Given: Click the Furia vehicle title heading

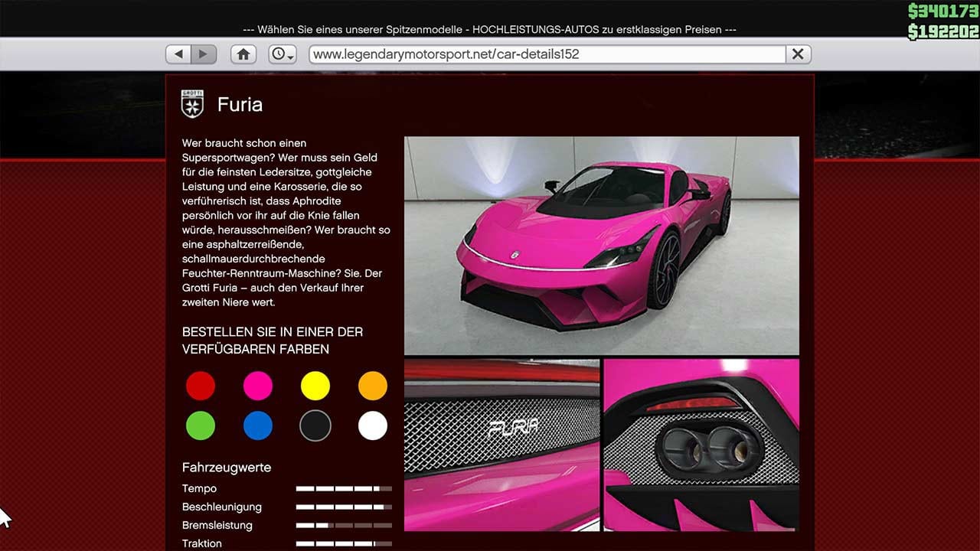Looking at the screenshot, I should click(x=240, y=105).
